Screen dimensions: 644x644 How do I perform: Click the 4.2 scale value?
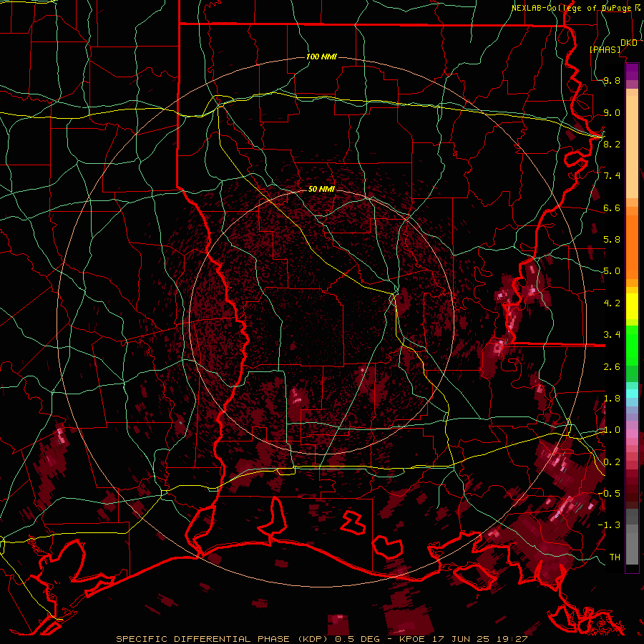pyautogui.click(x=612, y=303)
